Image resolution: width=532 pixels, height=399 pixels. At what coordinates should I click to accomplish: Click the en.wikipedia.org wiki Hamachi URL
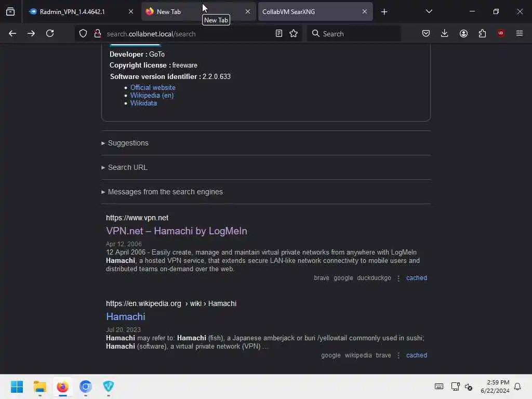tap(171, 303)
